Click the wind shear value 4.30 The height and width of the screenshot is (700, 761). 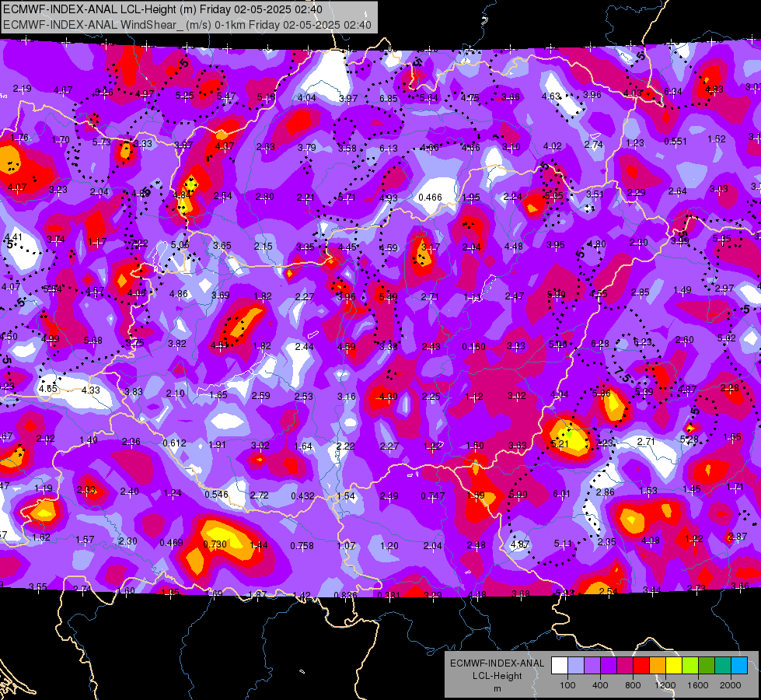point(388,397)
